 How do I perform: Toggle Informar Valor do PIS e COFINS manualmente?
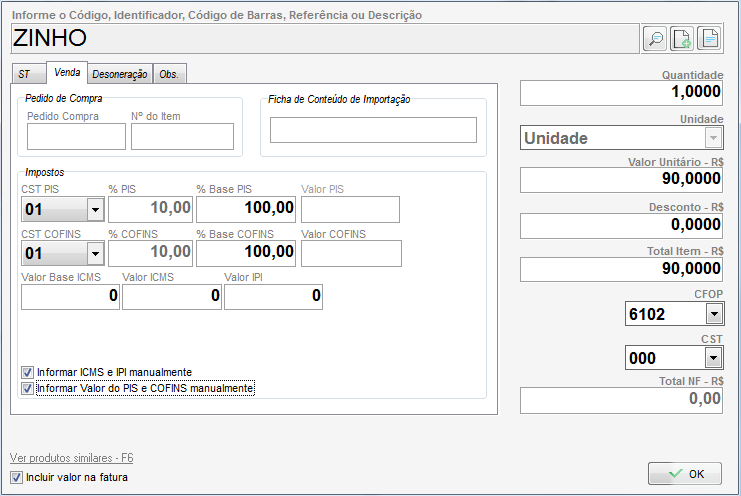(27, 388)
